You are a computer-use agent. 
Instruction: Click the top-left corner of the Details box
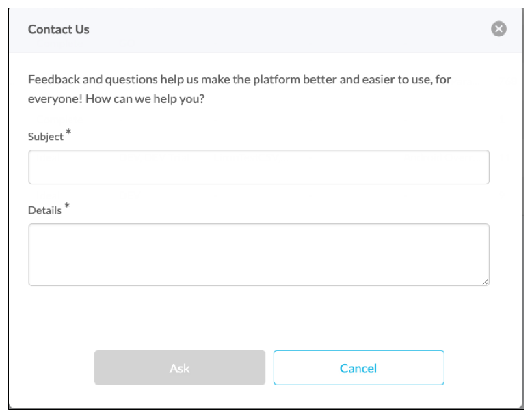[x=31, y=227]
